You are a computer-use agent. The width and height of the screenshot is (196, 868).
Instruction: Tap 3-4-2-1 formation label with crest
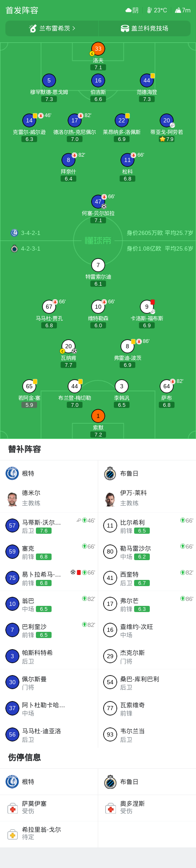[26, 233]
